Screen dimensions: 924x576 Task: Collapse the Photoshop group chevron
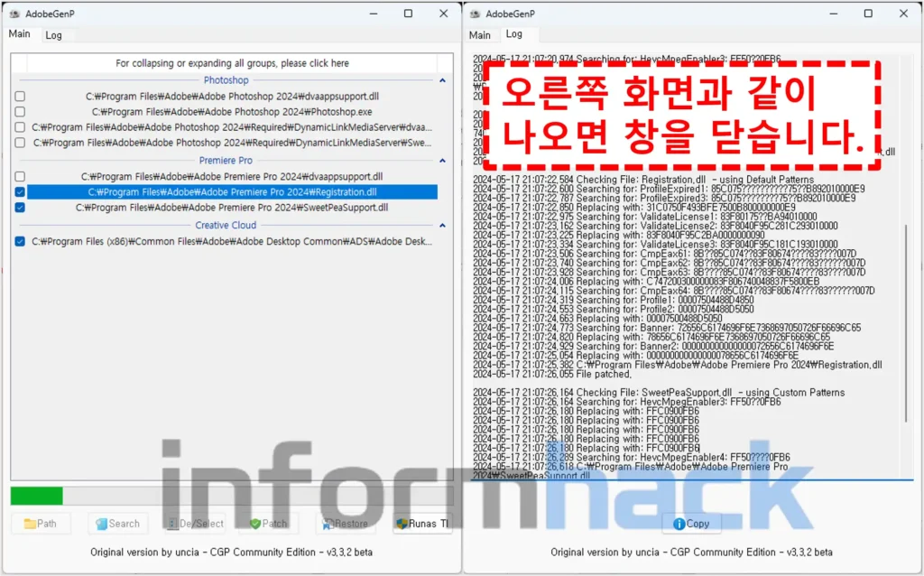442,80
